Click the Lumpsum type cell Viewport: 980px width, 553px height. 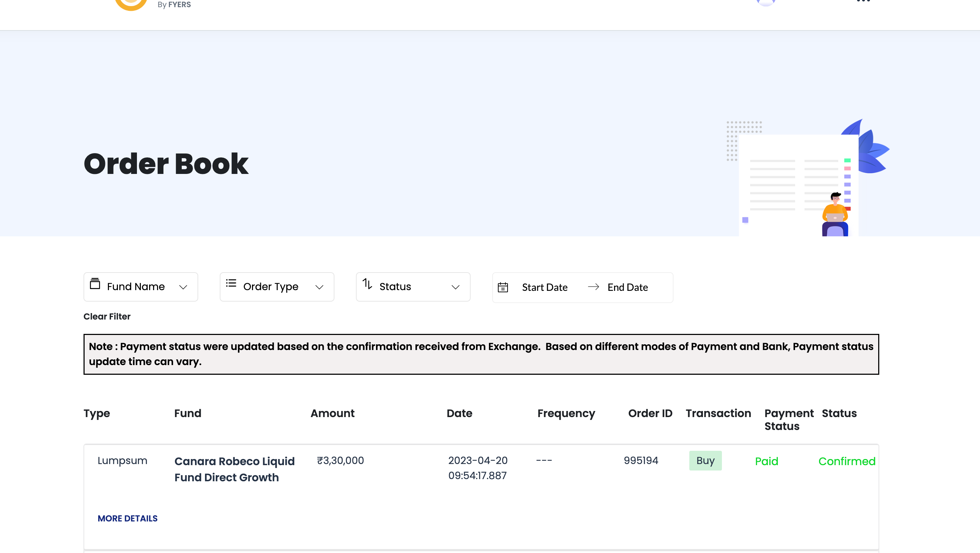point(123,460)
